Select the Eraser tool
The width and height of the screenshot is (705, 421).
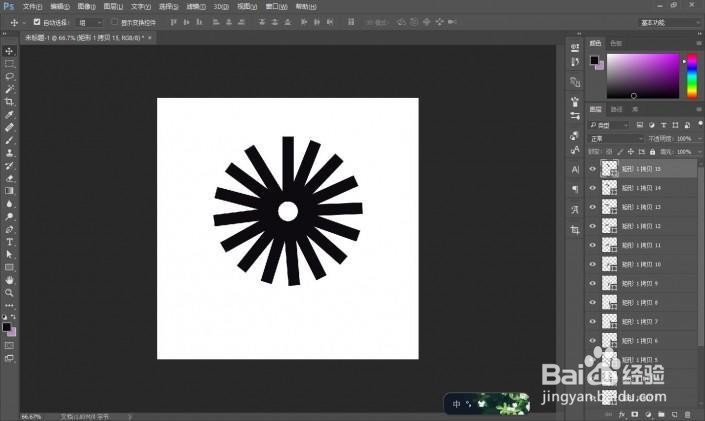9,178
